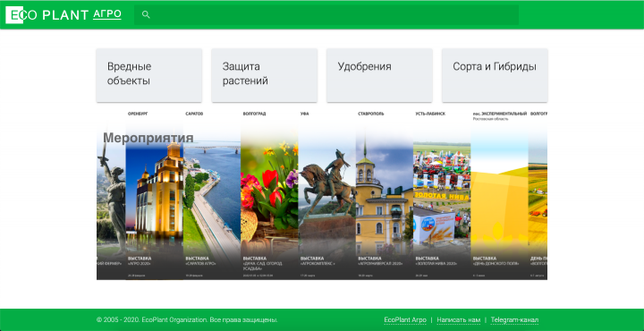Image resolution: width=644 pixels, height=331 pixels.
Task: Click the УСТЬ-ЛАБИНСК city label
Action: click(x=430, y=114)
